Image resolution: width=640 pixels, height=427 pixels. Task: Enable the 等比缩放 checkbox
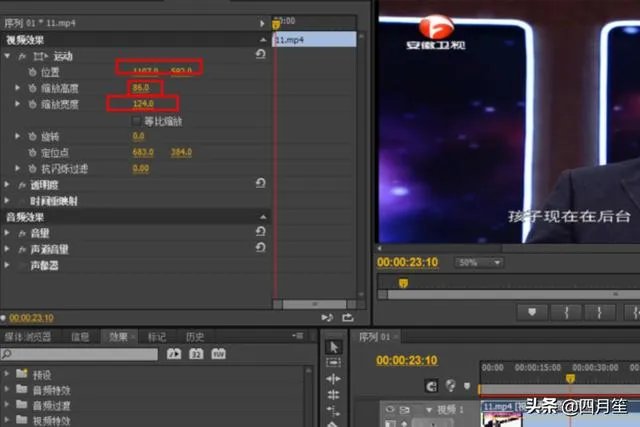(136, 121)
